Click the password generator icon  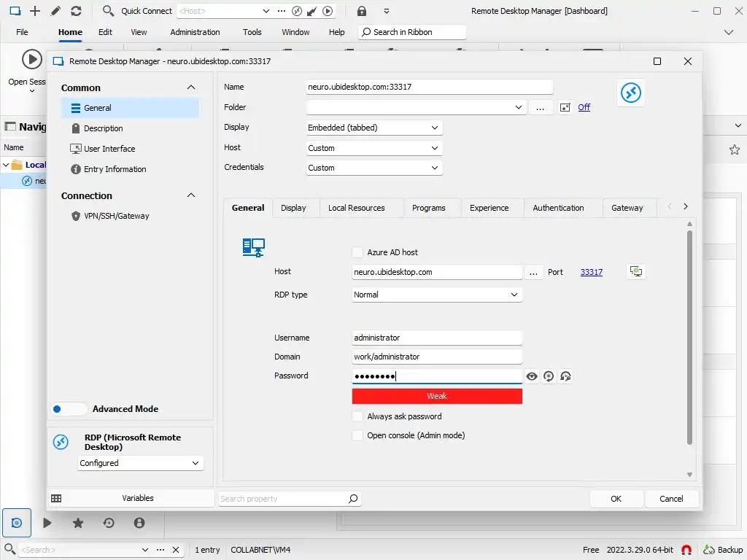coord(549,377)
